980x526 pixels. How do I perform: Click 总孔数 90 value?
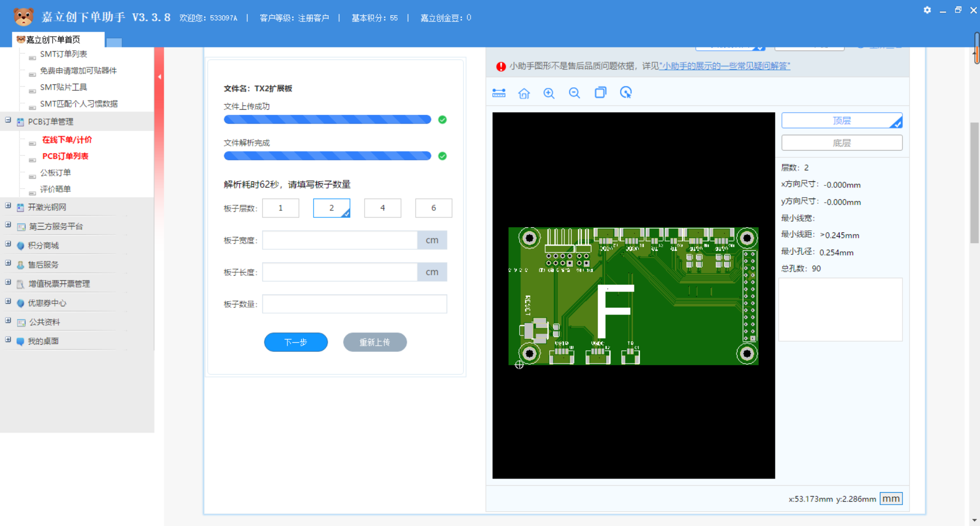(x=816, y=269)
